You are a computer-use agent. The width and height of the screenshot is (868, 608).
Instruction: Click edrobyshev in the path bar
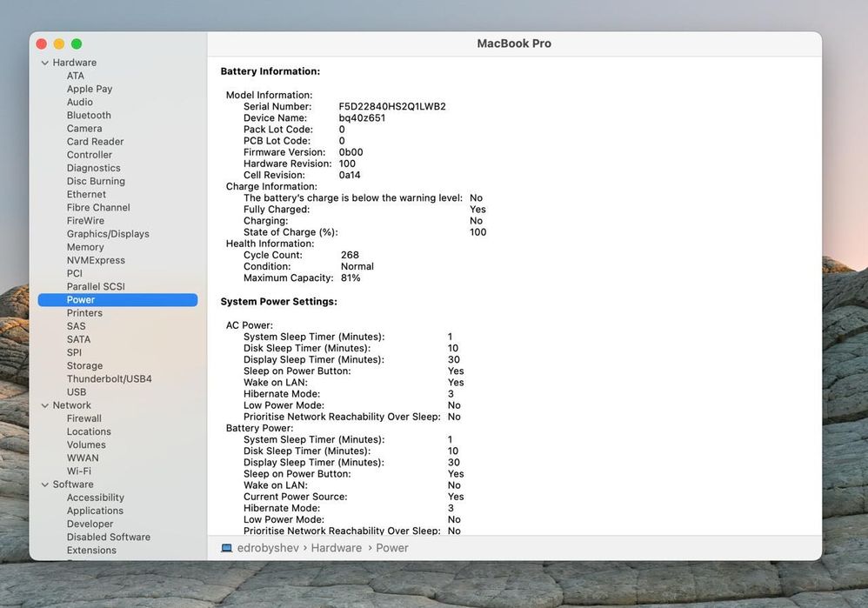pos(268,548)
